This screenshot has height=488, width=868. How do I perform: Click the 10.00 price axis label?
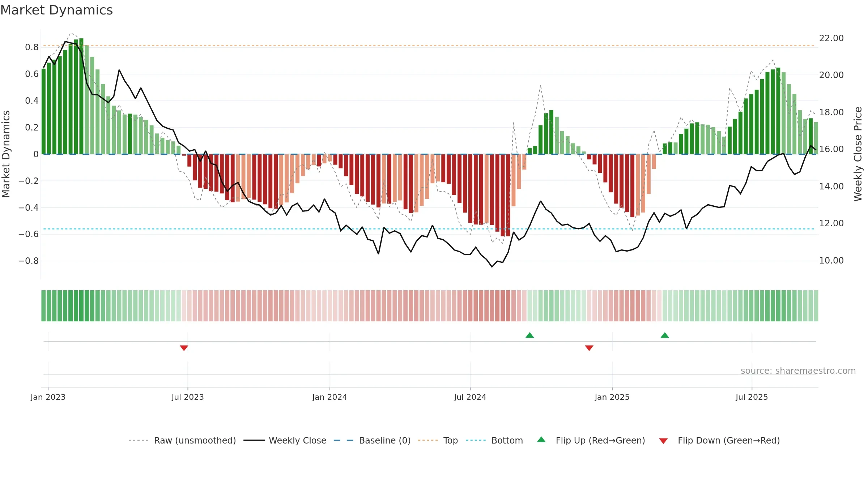click(831, 260)
